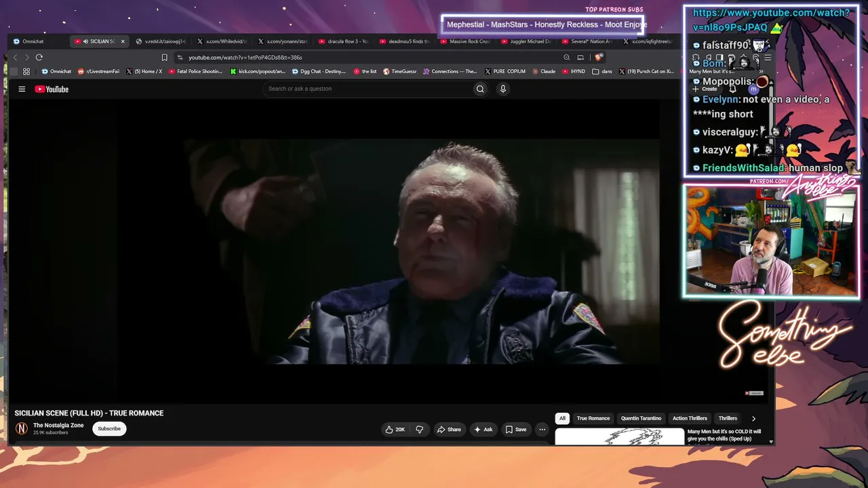Viewport: 868px width, 488px height.
Task: Open the Many Men recommended video thumbnail
Action: click(x=620, y=437)
